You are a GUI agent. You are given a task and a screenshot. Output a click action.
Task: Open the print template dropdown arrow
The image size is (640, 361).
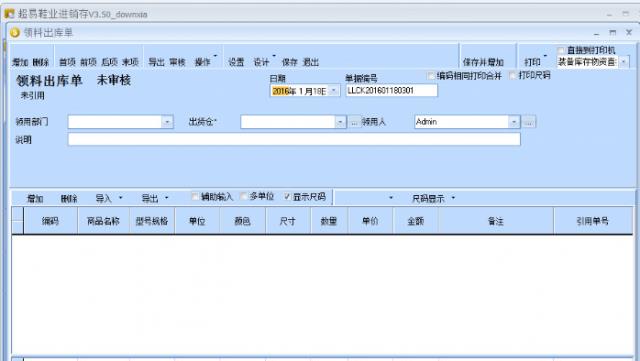624,62
